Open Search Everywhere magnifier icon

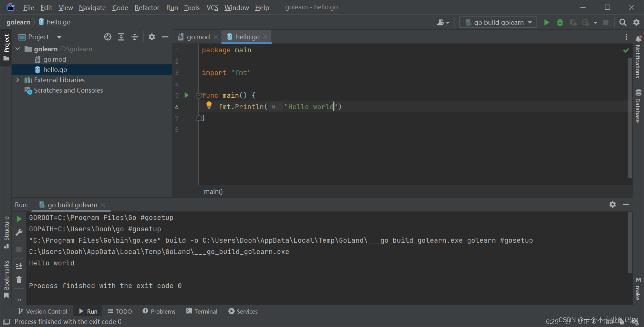pos(623,22)
